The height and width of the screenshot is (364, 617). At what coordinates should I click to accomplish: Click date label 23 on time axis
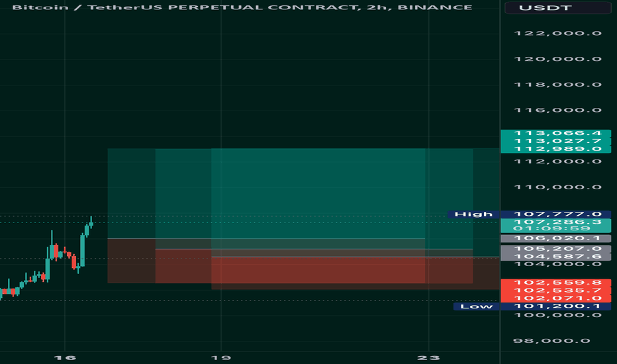pyautogui.click(x=428, y=357)
